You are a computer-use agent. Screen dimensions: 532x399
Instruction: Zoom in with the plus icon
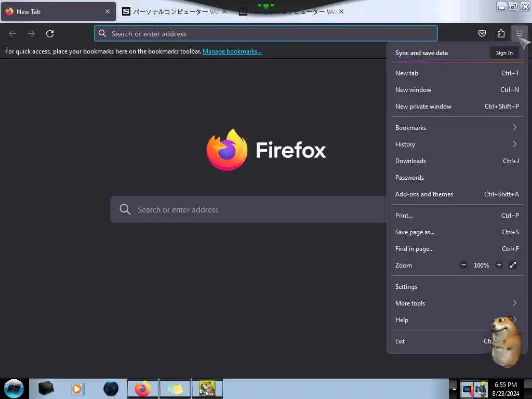499,265
